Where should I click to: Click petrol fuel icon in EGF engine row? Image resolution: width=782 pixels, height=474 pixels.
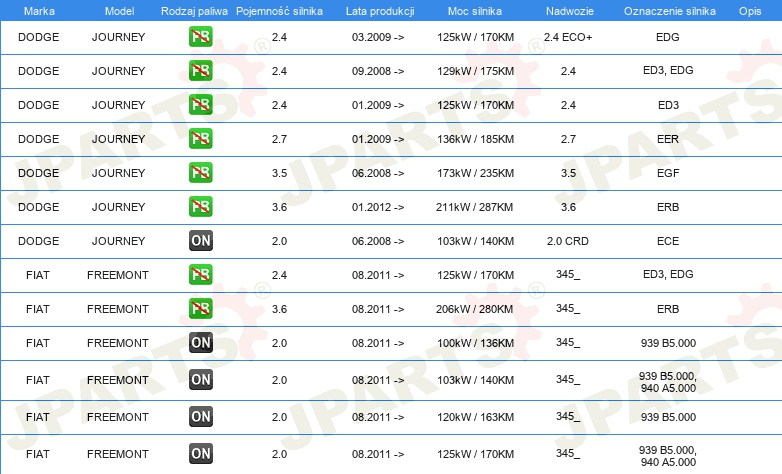pos(200,173)
